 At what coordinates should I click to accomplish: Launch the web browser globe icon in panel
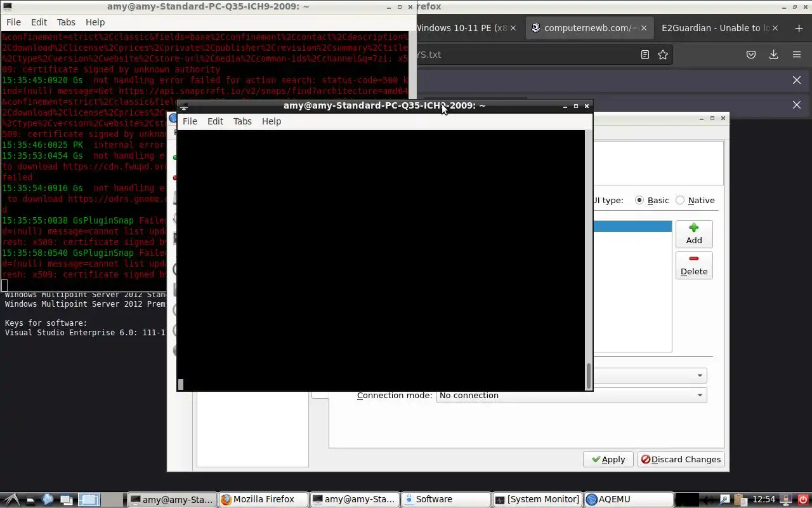click(48, 500)
